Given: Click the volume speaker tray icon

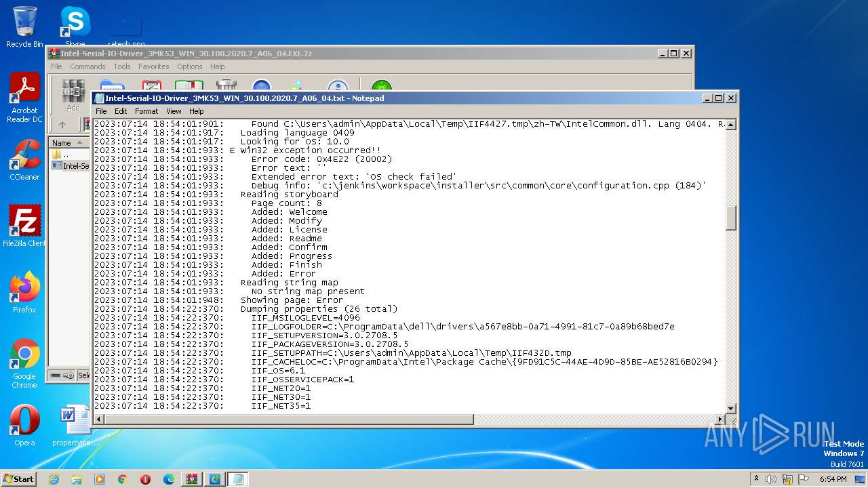Looking at the screenshot, I should (x=771, y=479).
